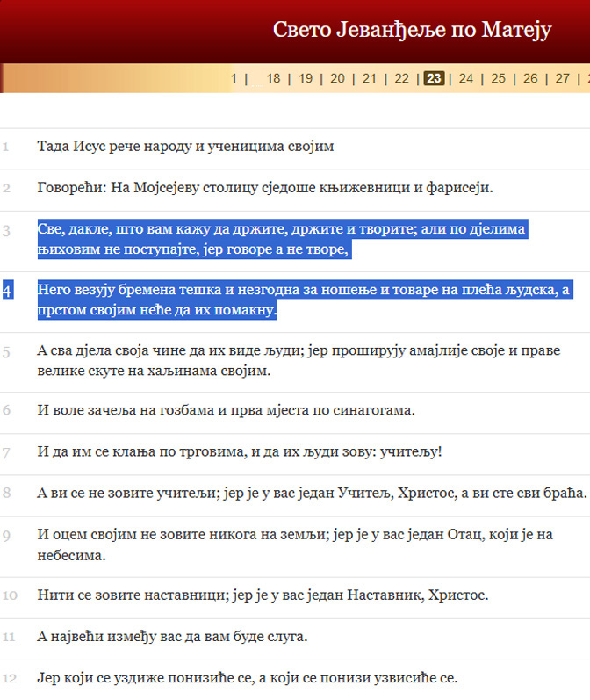Select verse number 4 marker
Screen dimensions: 590x700
click(x=6, y=291)
